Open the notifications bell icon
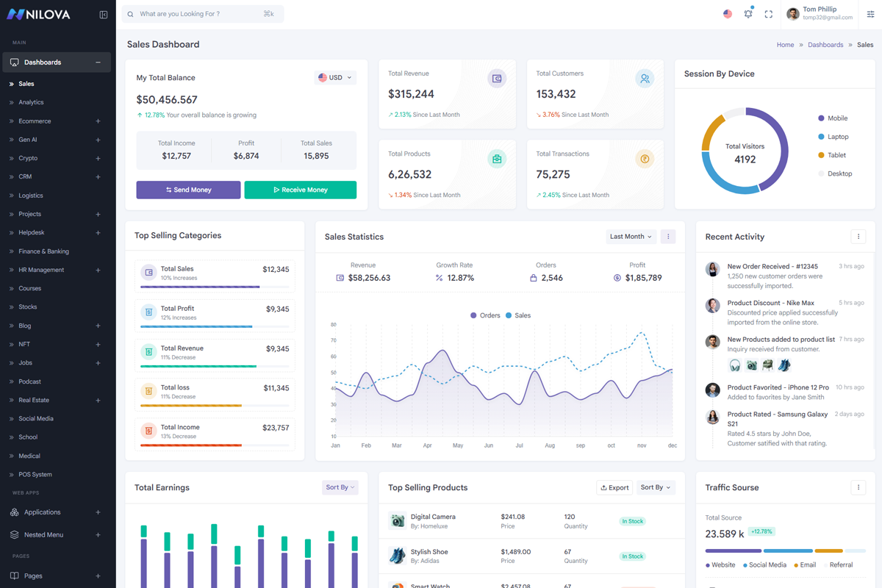 [748, 14]
